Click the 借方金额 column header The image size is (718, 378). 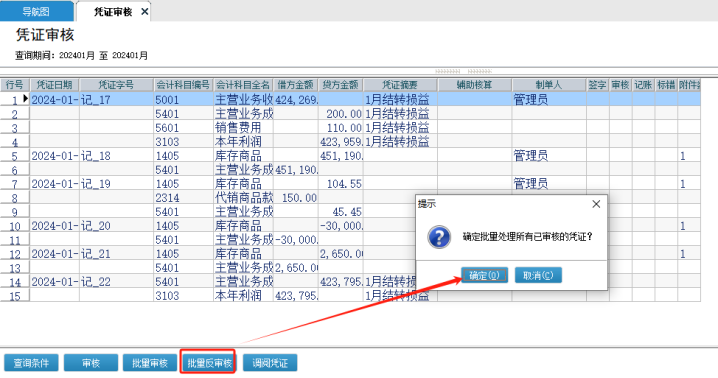click(x=295, y=85)
